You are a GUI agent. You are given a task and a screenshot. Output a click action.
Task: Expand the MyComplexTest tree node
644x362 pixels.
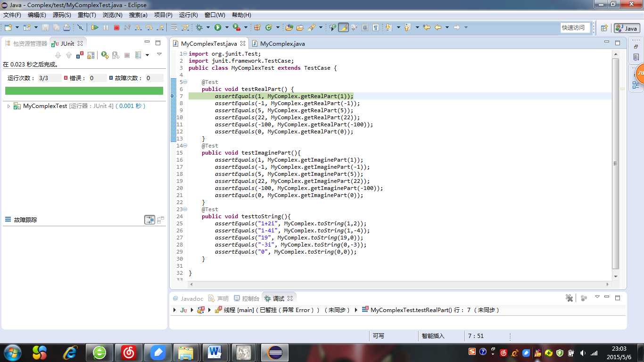pos(8,107)
